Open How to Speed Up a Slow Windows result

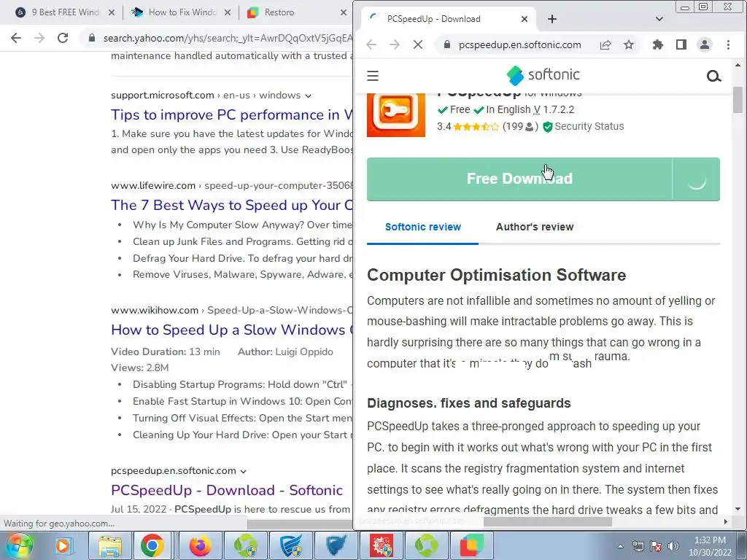pyautogui.click(x=232, y=330)
